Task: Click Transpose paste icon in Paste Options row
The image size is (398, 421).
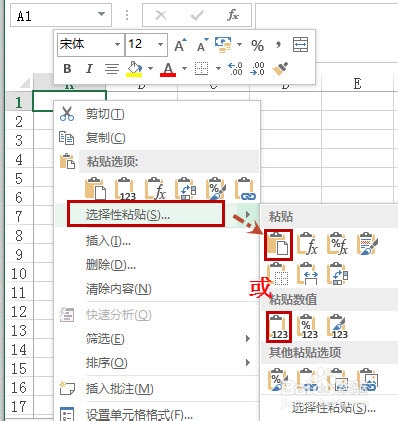Action: point(185,189)
